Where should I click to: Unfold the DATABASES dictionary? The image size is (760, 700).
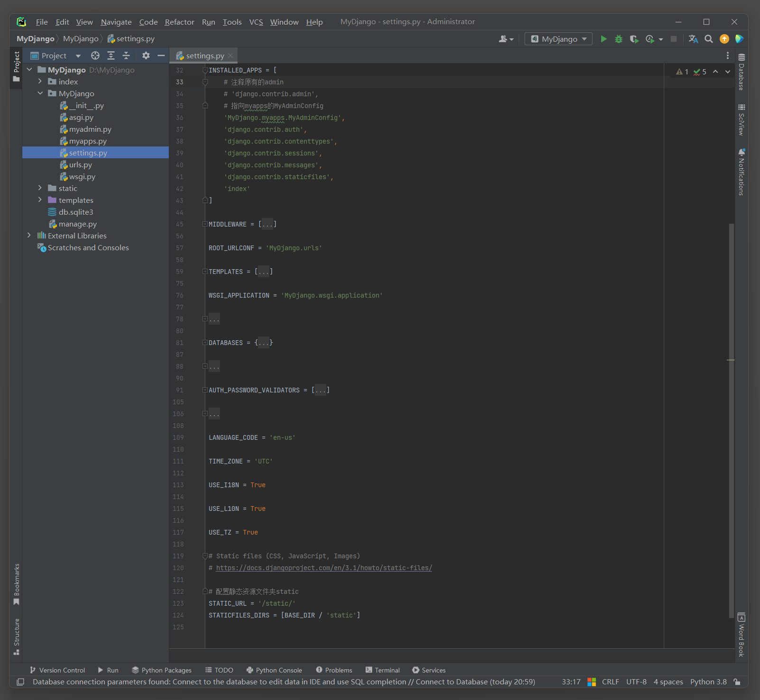pos(205,343)
